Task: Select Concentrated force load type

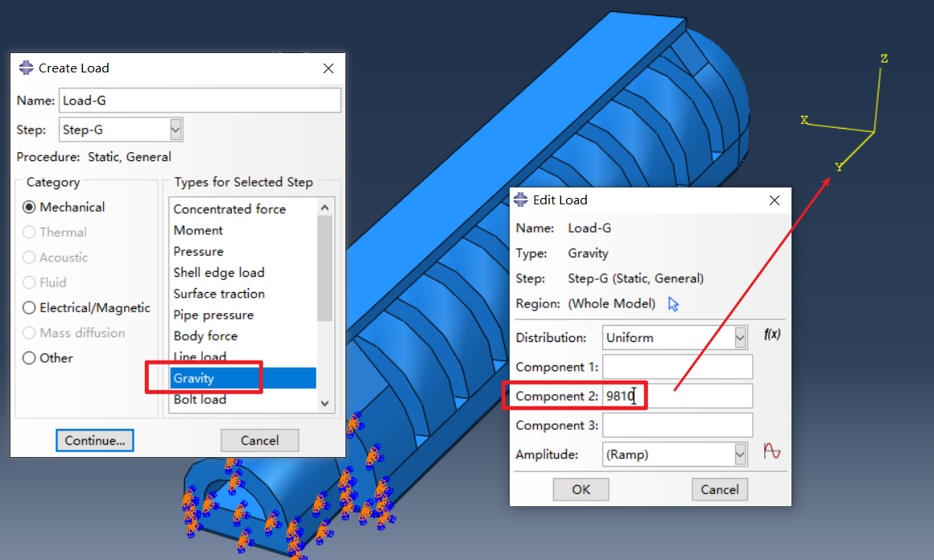Action: coord(229,208)
